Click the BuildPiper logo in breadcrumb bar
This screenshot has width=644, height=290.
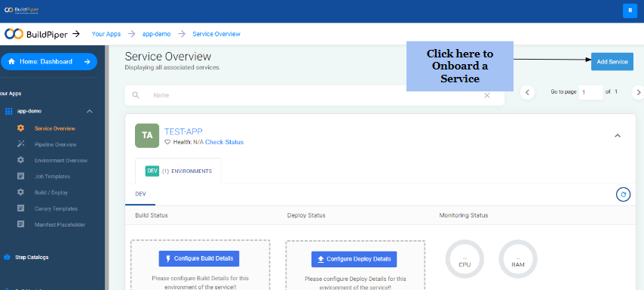coord(35,34)
